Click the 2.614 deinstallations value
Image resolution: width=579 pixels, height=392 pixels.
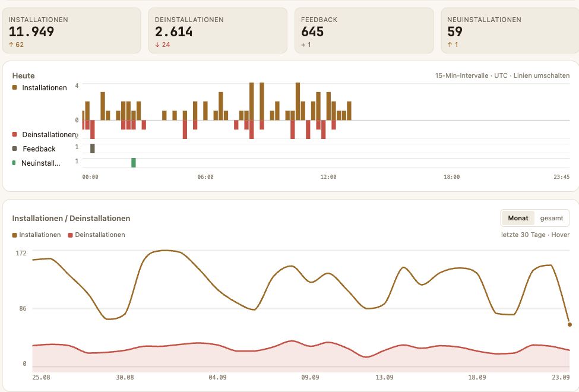pos(173,31)
